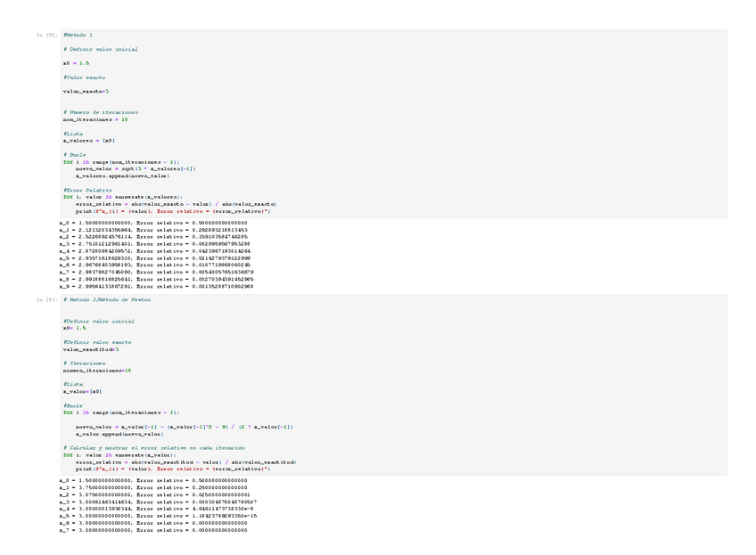Viewport: 756px width, 555px height.
Task: Select the In [9] cell prompt
Action: [47, 35]
